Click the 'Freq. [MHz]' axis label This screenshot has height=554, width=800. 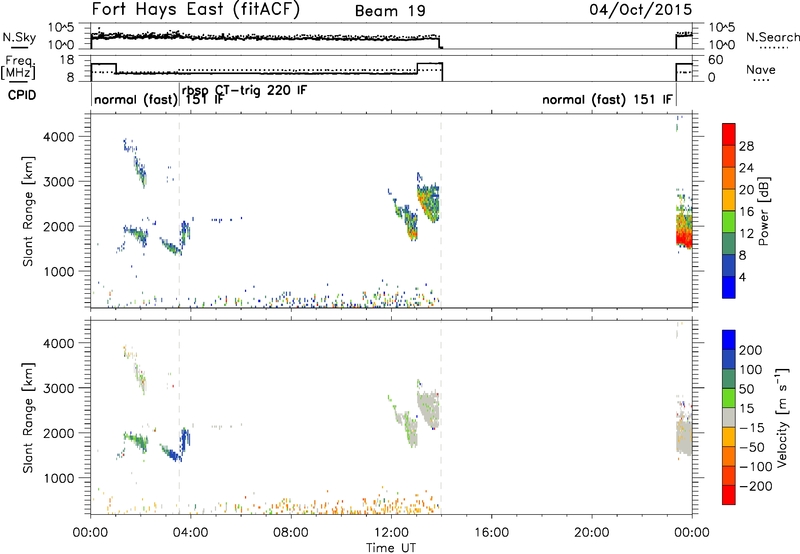(18, 68)
